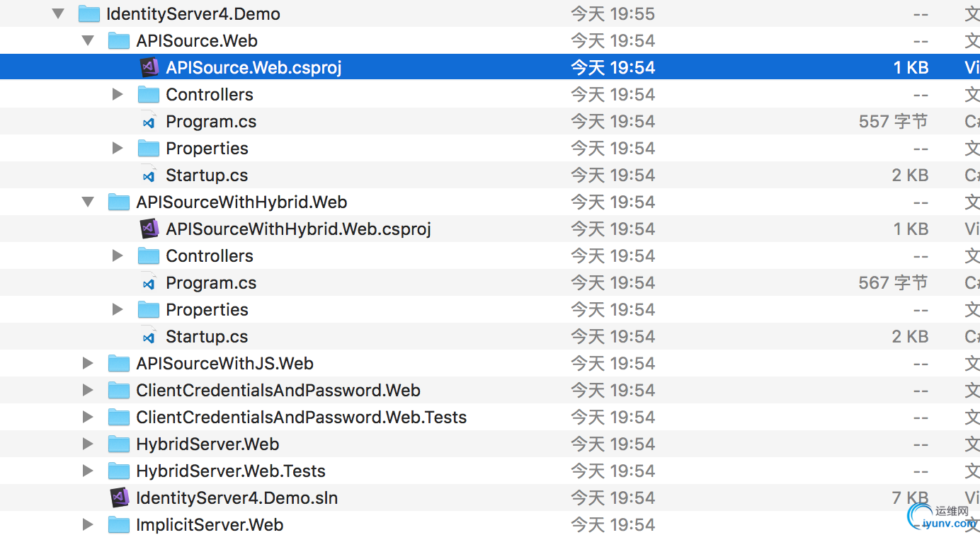980x535 pixels.
Task: Click Program.cs file icon, 567 字节 row
Action: 149,282
